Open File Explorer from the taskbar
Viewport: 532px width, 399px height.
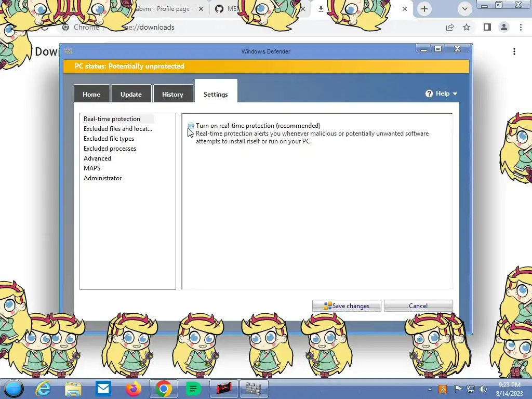point(73,389)
